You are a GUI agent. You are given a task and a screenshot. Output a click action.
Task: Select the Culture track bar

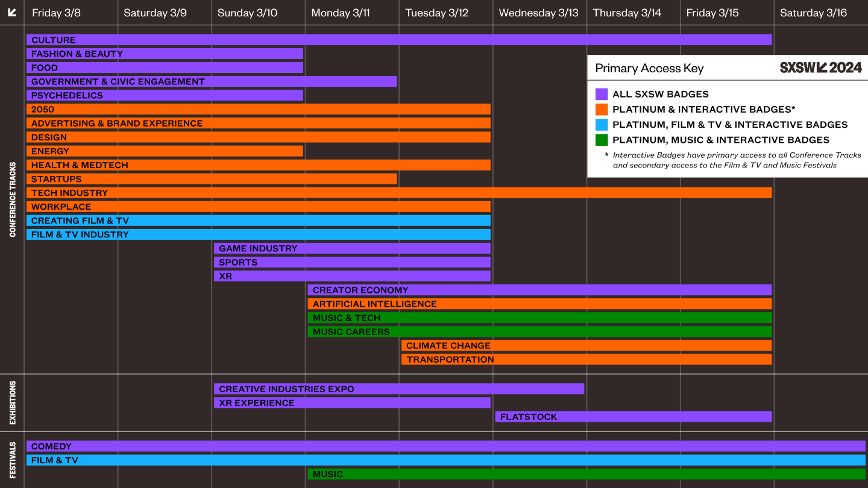click(399, 40)
